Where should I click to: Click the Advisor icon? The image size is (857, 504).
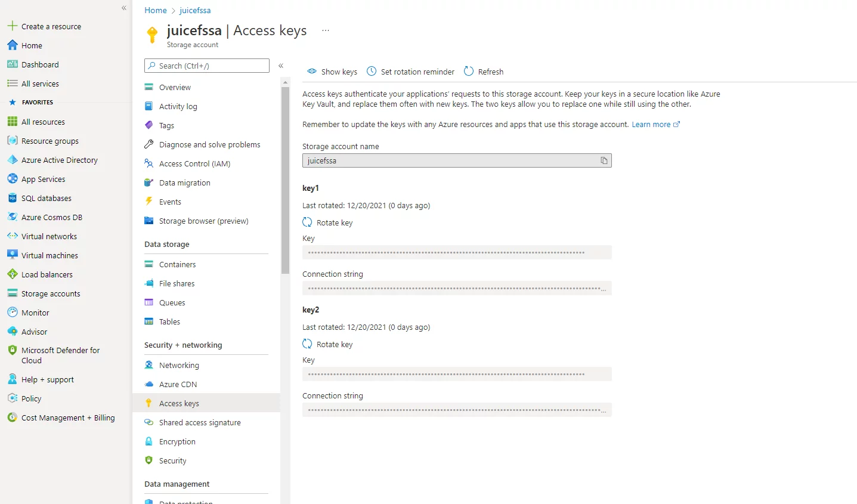coord(12,332)
